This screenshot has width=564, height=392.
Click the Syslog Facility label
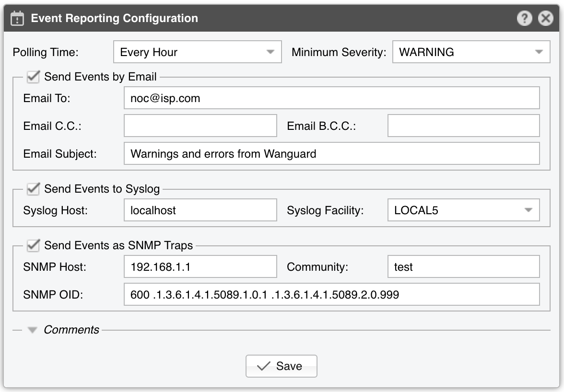(x=325, y=210)
